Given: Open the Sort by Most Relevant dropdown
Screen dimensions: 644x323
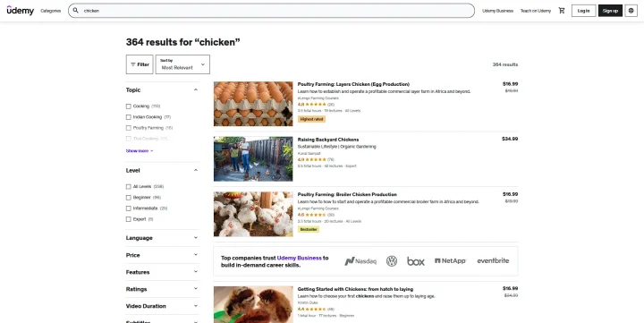Looking at the screenshot, I should 182,64.
